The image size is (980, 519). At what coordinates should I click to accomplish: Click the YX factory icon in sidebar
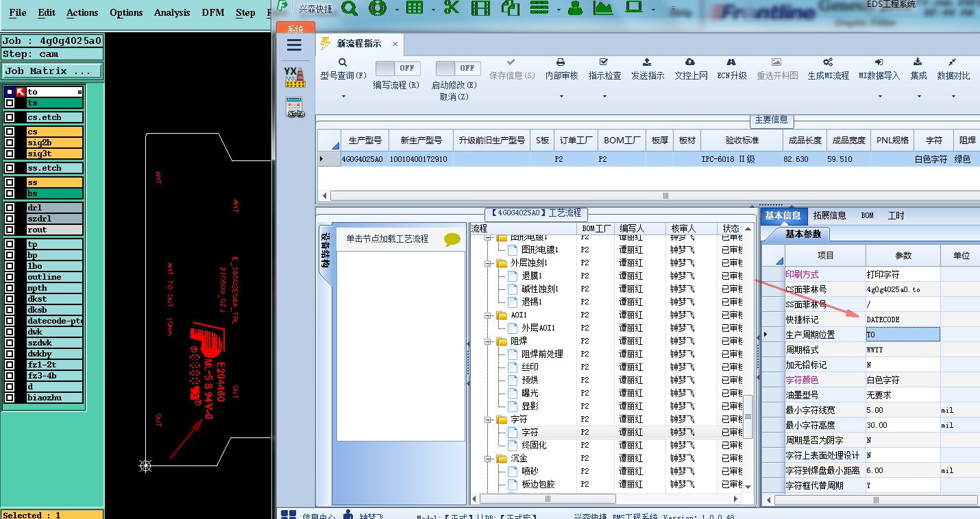[x=295, y=76]
